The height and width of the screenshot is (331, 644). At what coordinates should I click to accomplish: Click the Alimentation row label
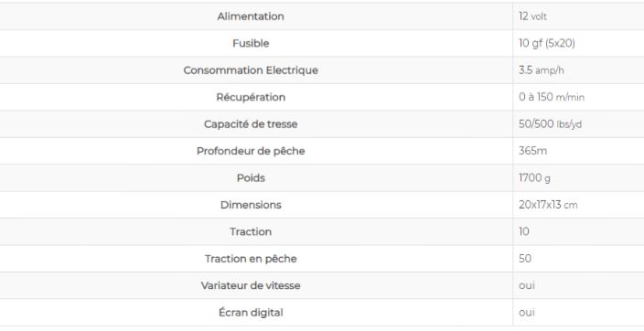click(251, 16)
